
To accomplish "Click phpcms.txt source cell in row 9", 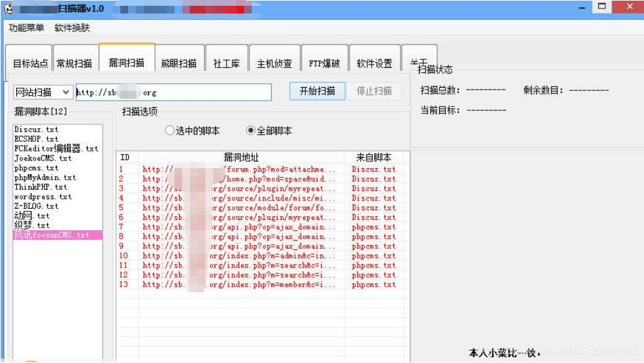I will (x=374, y=246).
